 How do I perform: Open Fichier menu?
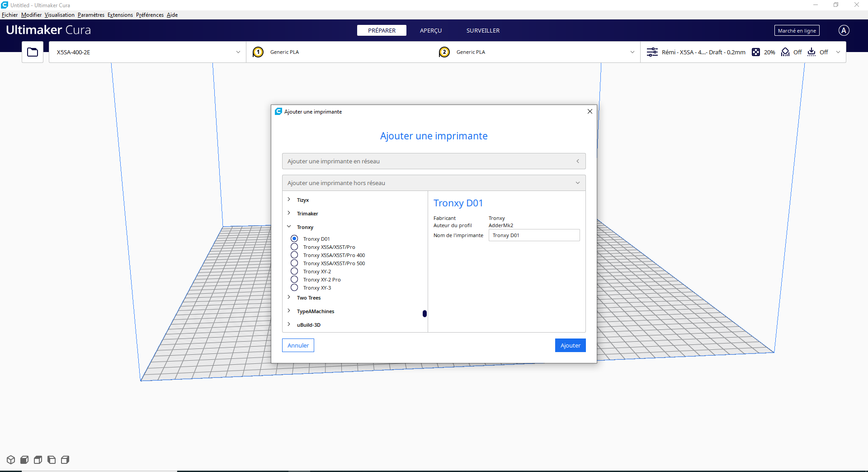coord(9,15)
